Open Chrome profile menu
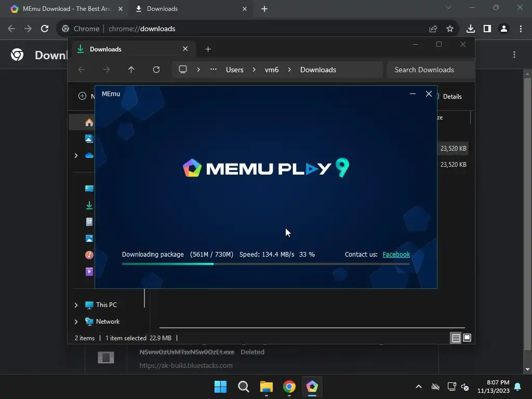 point(504,29)
